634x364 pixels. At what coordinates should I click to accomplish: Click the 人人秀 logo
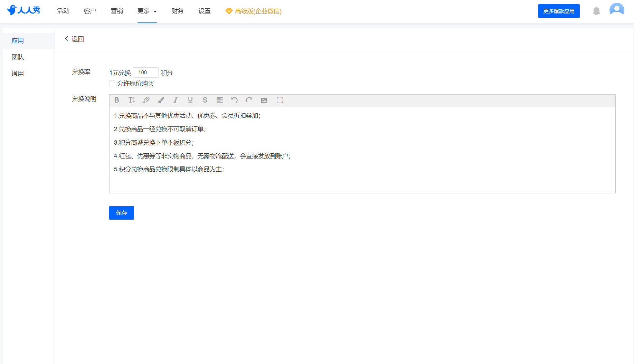[x=24, y=10]
